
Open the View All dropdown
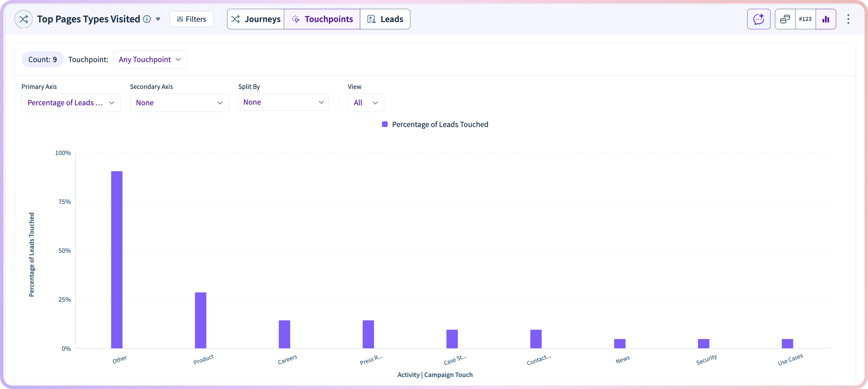click(x=366, y=103)
